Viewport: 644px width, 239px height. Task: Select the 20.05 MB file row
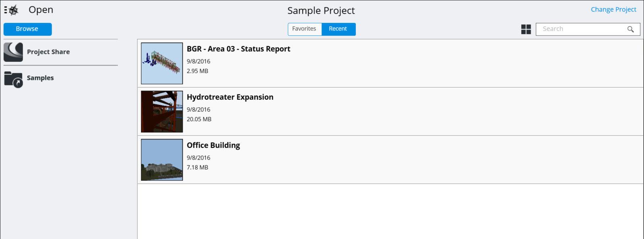[390, 112]
